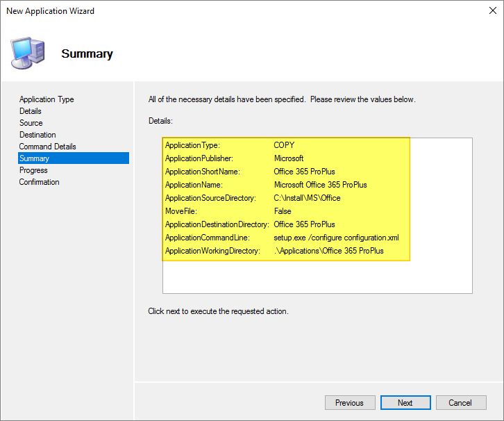This screenshot has height=421, width=504.
Task: Choose the Confirmation step in the sidebar
Action: (40, 182)
